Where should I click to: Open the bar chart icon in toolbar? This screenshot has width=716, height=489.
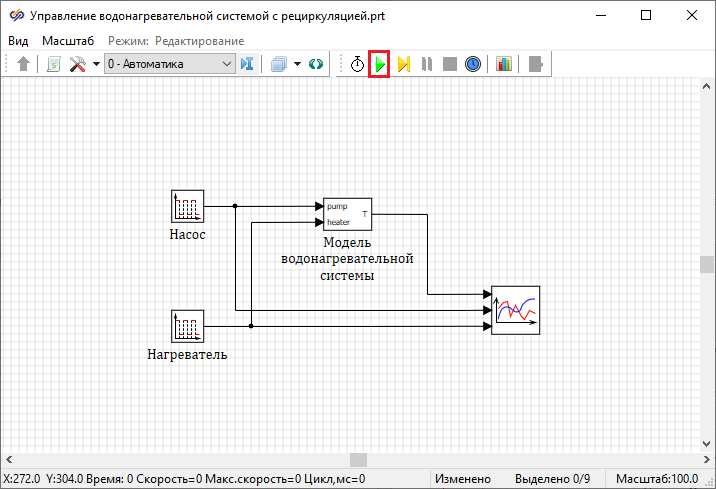(503, 64)
